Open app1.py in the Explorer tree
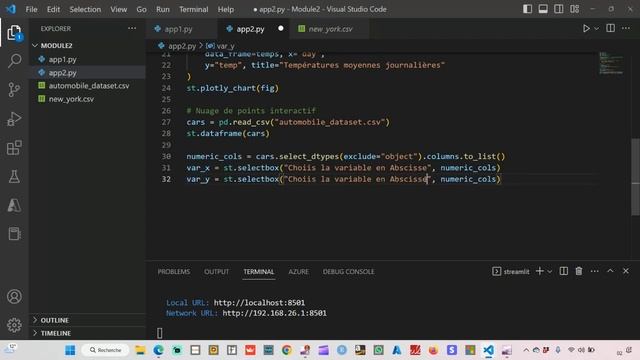Screen dimensions: 640x360 (62, 60)
